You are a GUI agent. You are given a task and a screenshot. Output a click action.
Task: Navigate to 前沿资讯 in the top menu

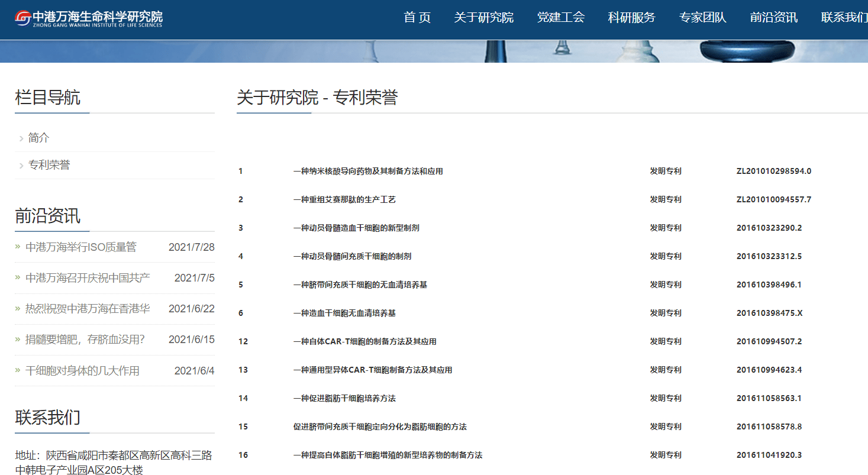(773, 18)
